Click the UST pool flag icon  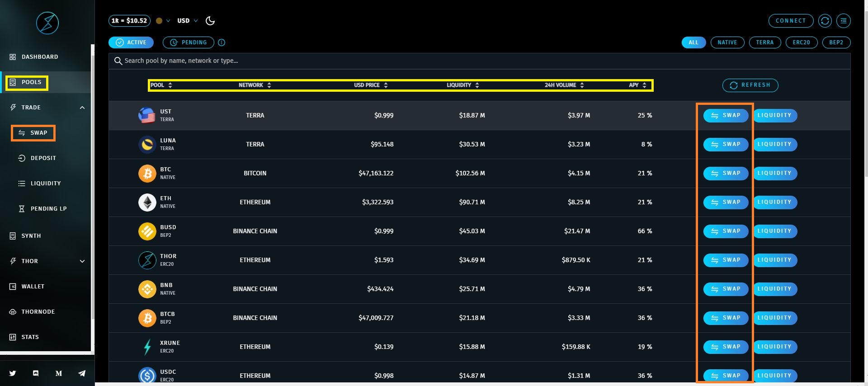(147, 115)
